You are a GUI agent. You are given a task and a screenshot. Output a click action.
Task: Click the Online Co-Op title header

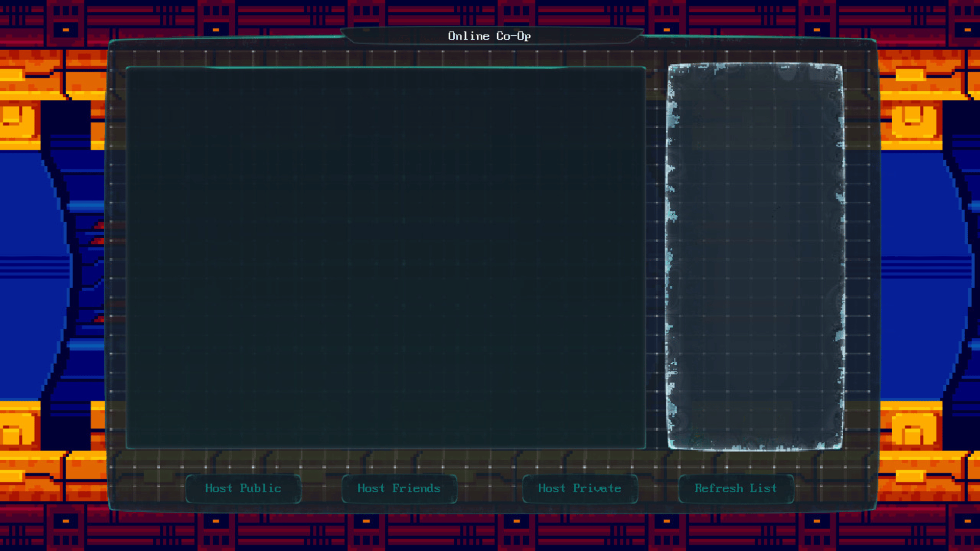pos(489,36)
